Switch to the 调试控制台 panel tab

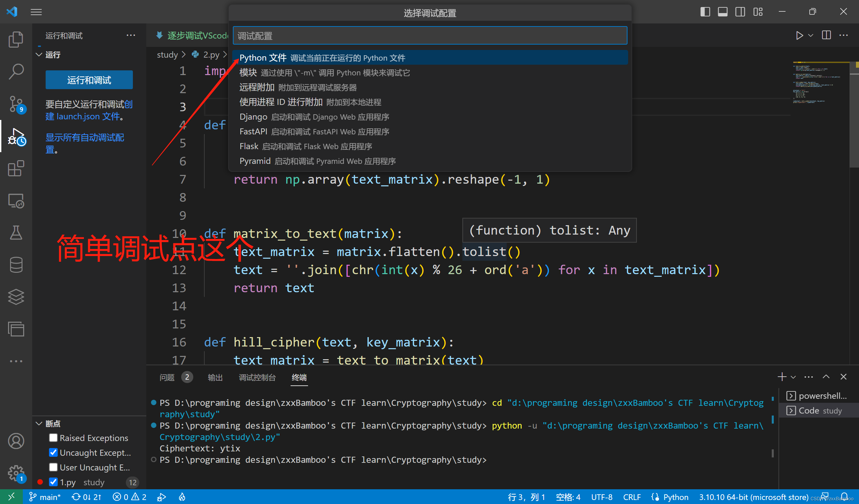(x=257, y=377)
